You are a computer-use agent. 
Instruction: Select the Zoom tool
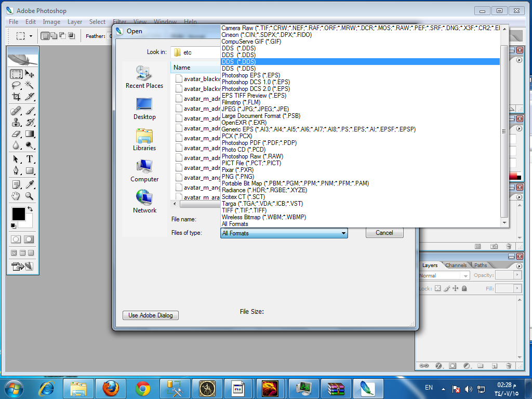pos(30,196)
